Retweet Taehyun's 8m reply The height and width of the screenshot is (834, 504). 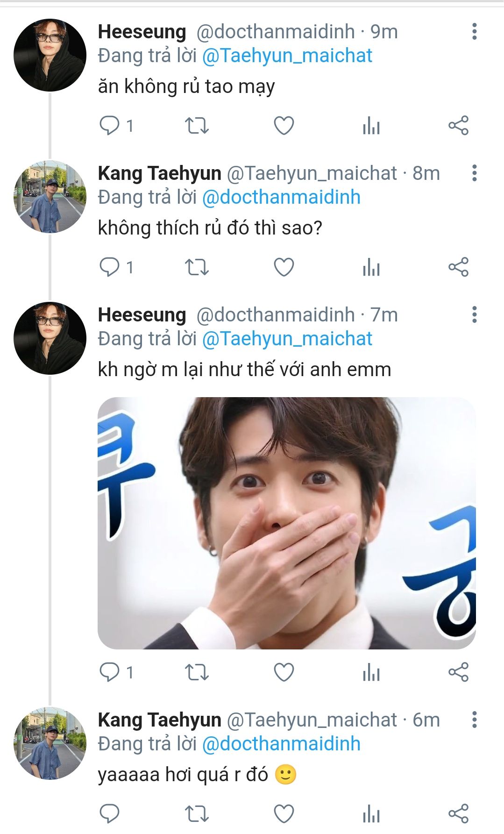click(x=197, y=267)
